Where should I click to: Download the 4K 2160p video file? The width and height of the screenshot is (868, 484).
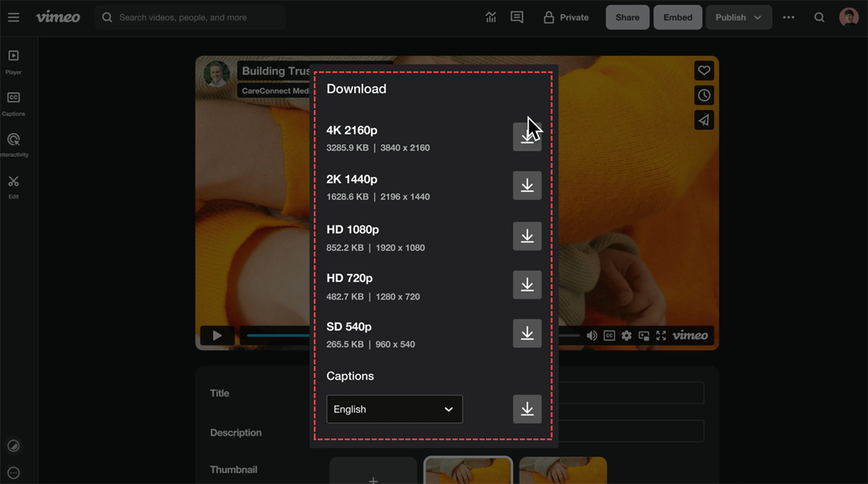[x=527, y=137]
